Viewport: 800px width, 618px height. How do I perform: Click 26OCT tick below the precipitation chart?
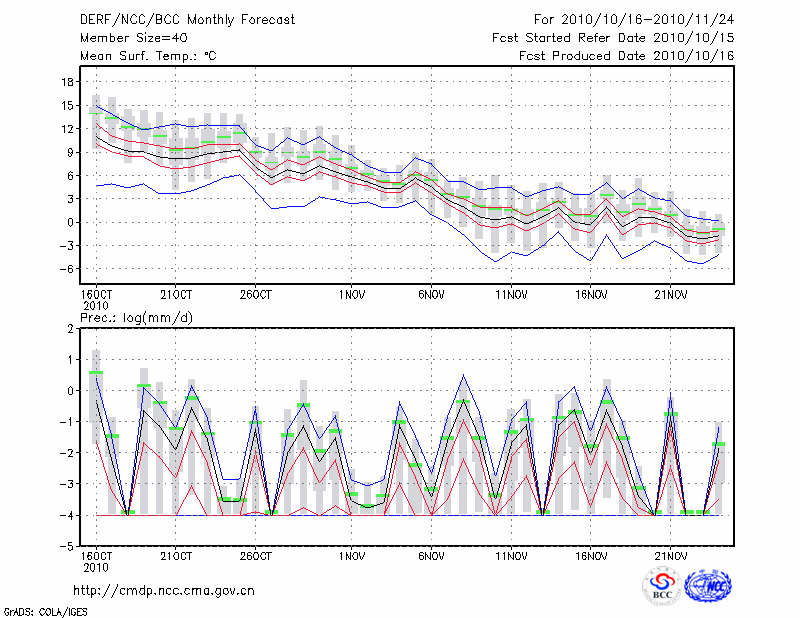click(x=255, y=555)
